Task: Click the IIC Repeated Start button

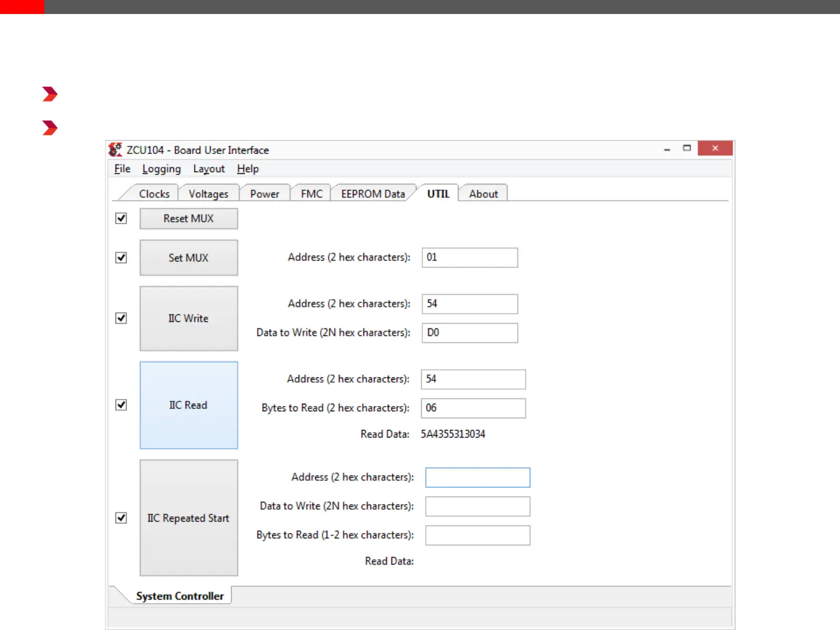Action: click(x=188, y=518)
